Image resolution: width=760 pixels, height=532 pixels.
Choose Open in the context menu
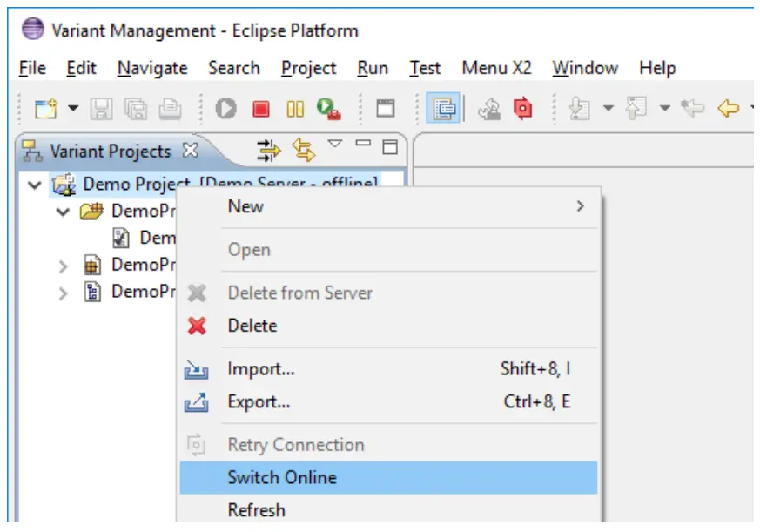tap(388, 250)
